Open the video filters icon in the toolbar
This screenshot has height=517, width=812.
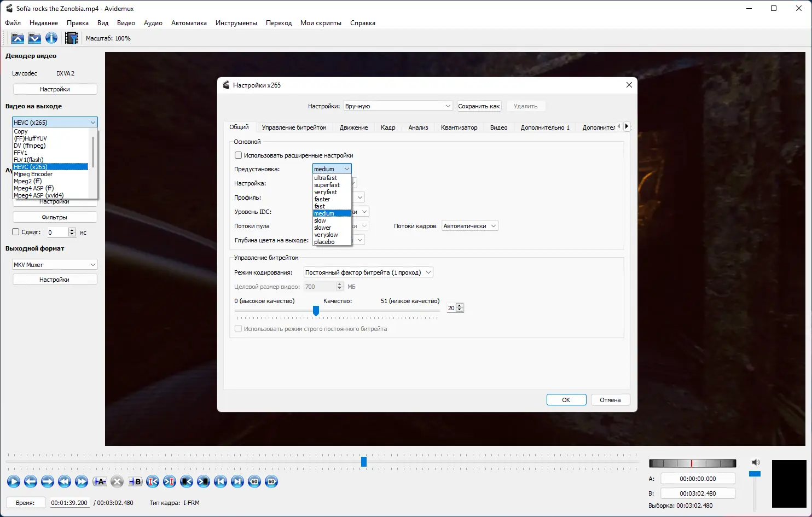tap(71, 38)
